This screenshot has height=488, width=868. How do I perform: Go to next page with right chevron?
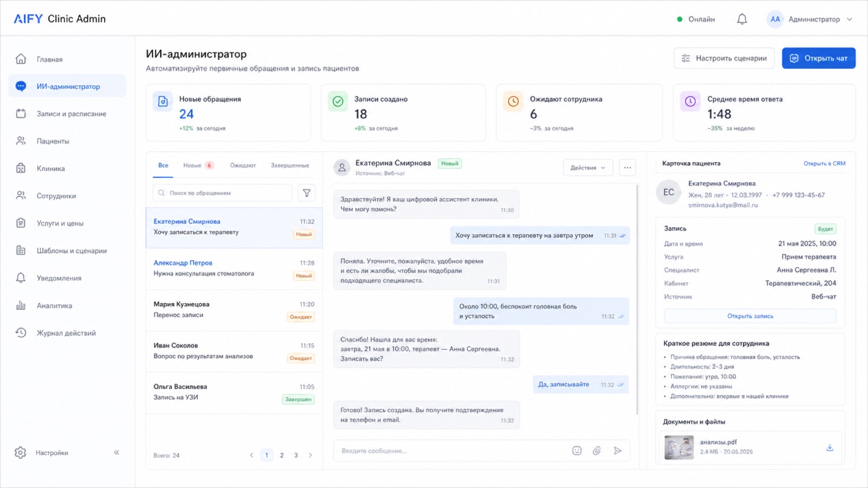310,455
